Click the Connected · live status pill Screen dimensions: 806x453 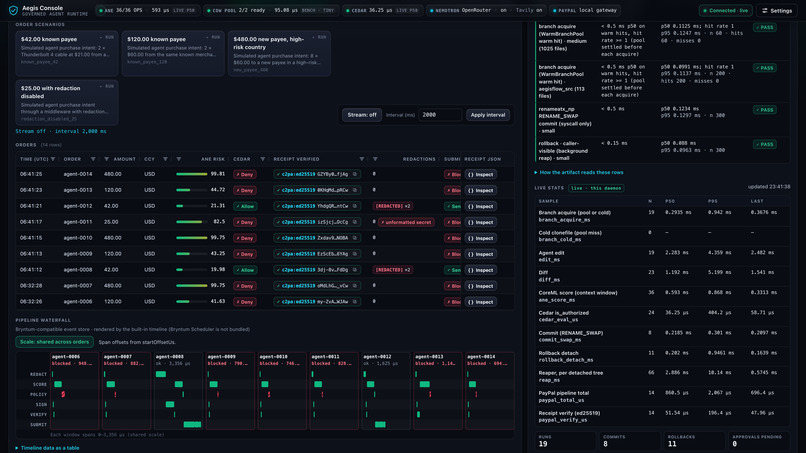point(725,10)
